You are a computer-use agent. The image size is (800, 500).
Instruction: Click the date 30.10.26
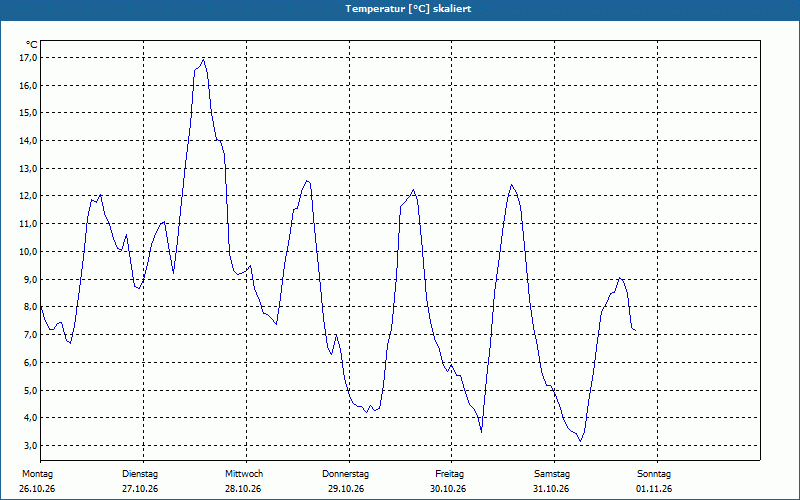point(448,489)
